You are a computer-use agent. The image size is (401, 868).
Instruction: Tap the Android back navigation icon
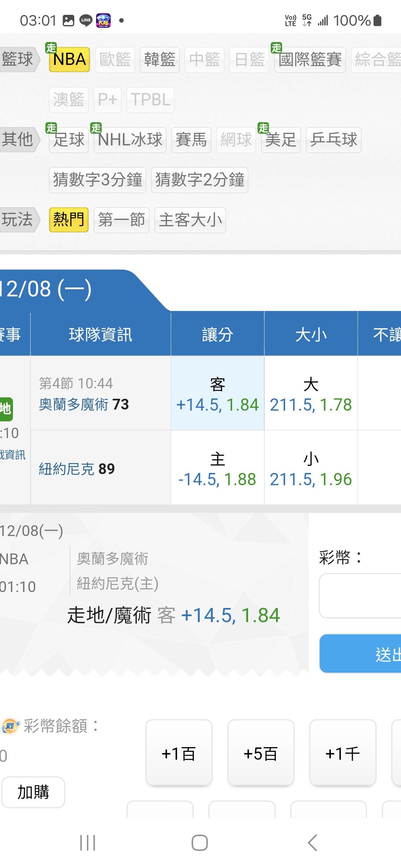[x=312, y=843]
